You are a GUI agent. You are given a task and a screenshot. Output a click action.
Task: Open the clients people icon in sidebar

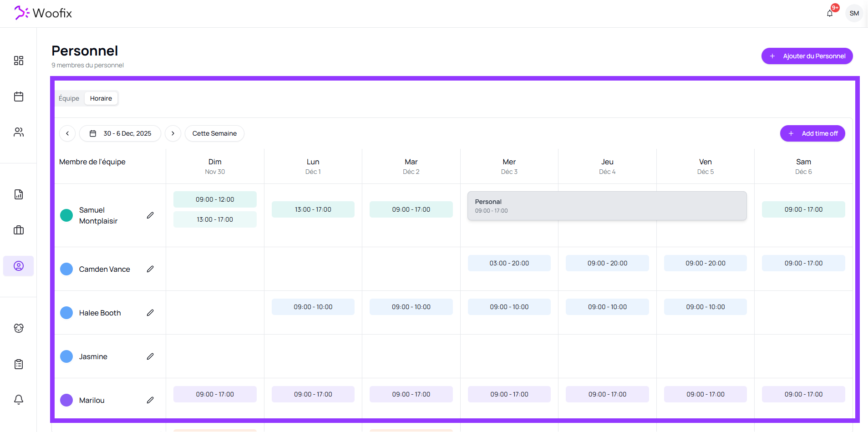(x=19, y=132)
